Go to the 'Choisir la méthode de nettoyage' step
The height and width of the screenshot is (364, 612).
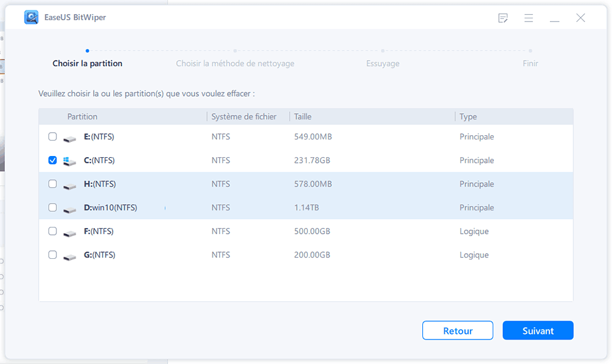pos(235,64)
